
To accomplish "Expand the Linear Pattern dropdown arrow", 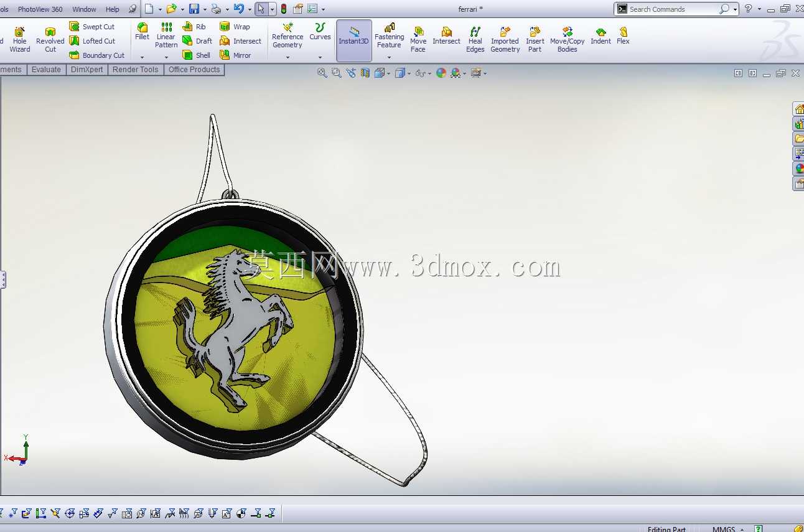I will 166,57.
